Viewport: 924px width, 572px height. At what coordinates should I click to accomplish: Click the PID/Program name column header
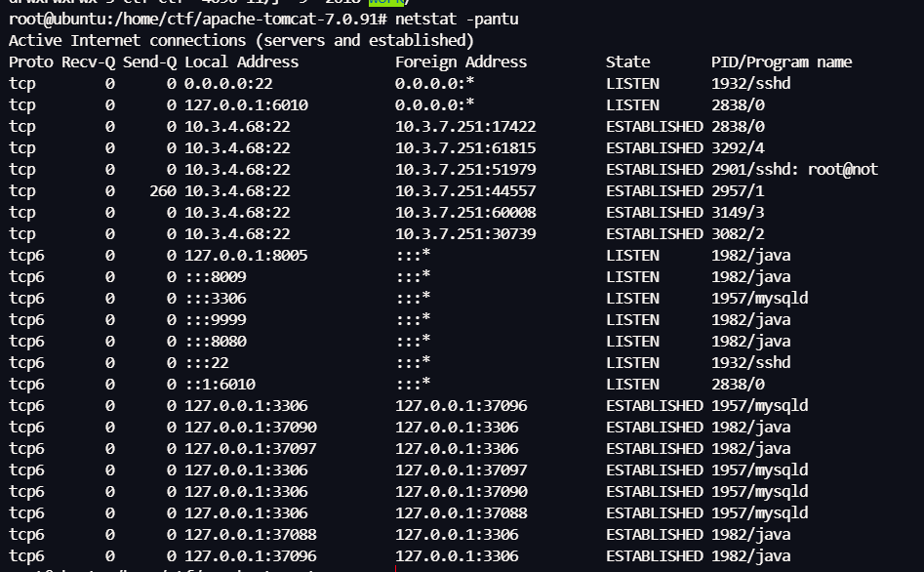(x=782, y=62)
